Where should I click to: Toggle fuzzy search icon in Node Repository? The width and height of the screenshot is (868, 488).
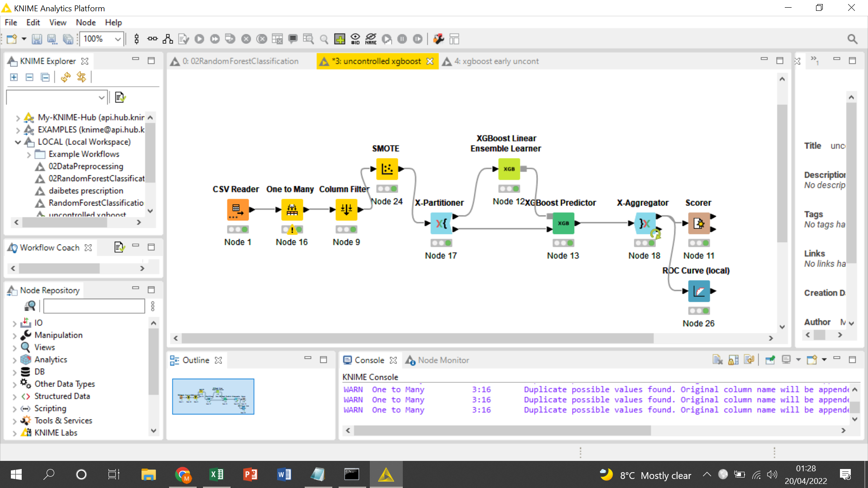point(30,306)
